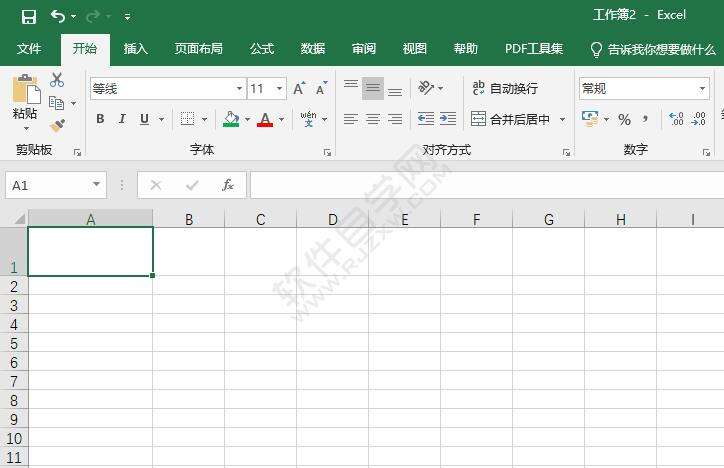Apply percent style
This screenshot has height=468, width=724.
(625, 120)
